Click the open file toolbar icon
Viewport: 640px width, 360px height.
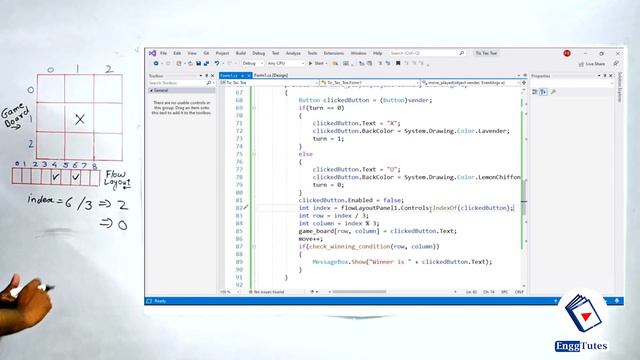click(x=190, y=63)
